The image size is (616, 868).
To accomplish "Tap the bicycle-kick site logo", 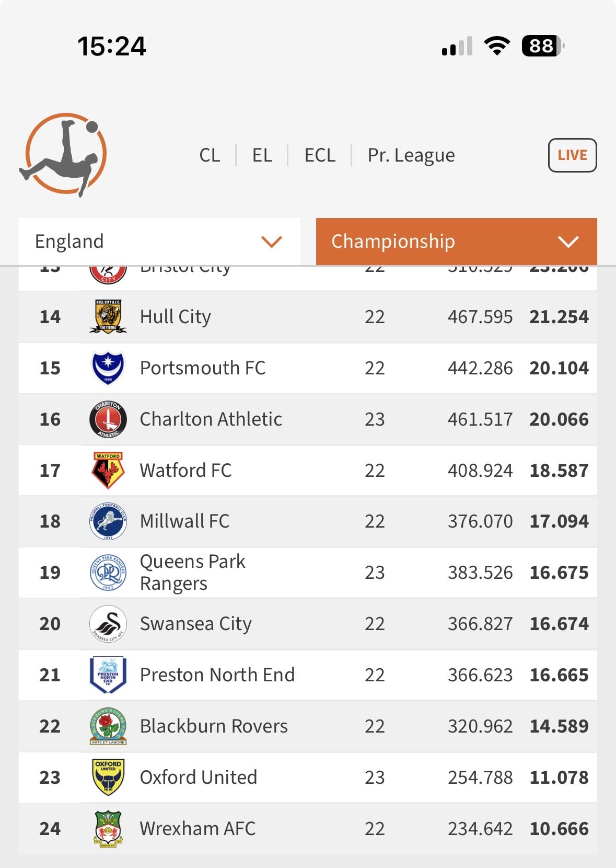I will point(64,155).
